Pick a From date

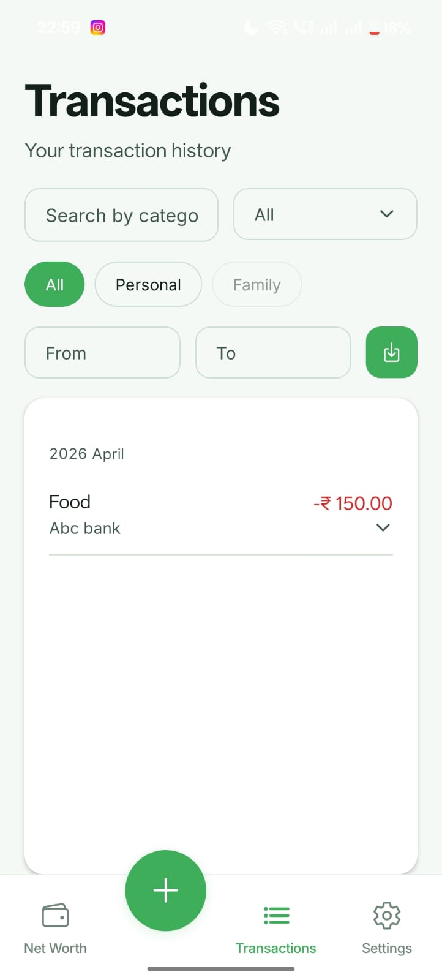pos(102,353)
